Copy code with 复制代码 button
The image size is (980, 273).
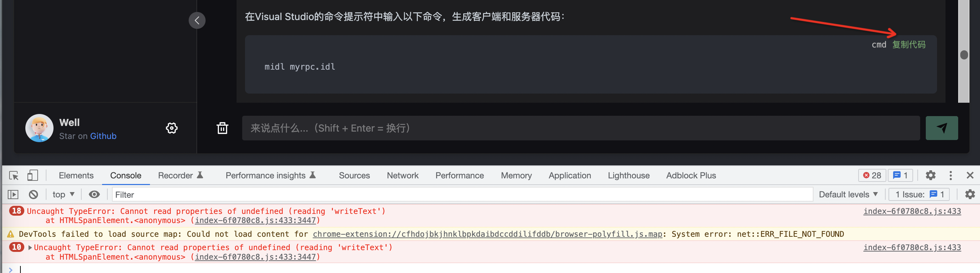pyautogui.click(x=909, y=44)
